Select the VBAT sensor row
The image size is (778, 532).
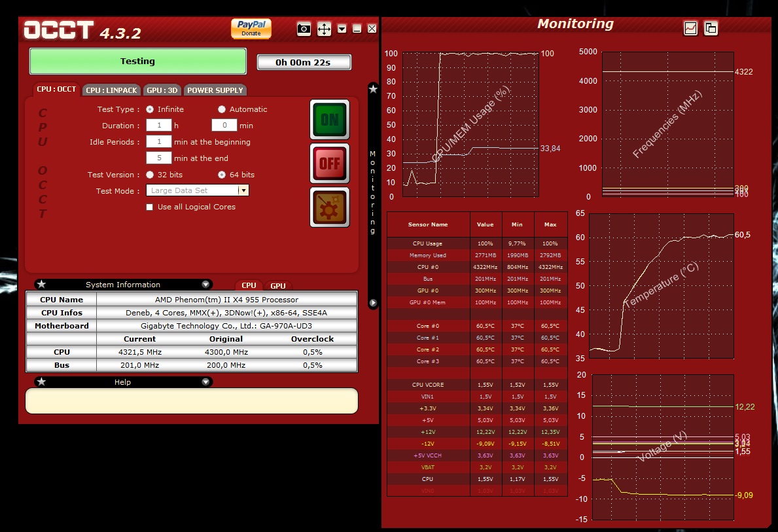pyautogui.click(x=477, y=467)
